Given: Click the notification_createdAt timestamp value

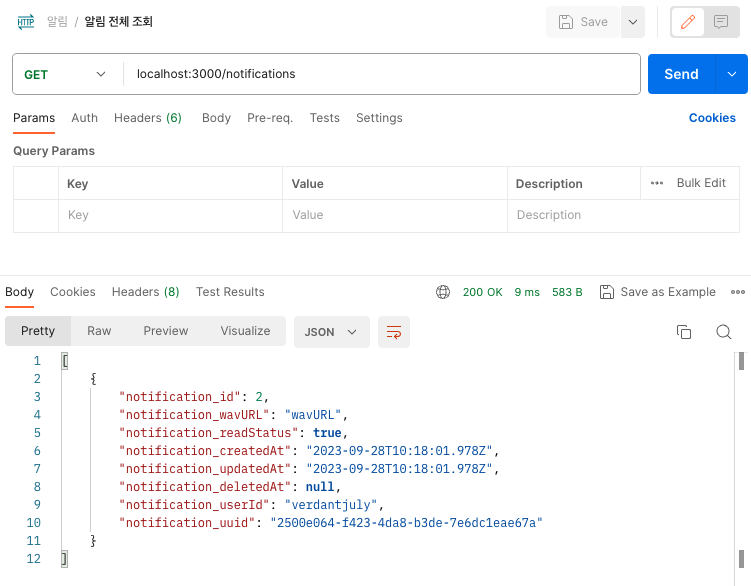Looking at the screenshot, I should click(x=399, y=451).
